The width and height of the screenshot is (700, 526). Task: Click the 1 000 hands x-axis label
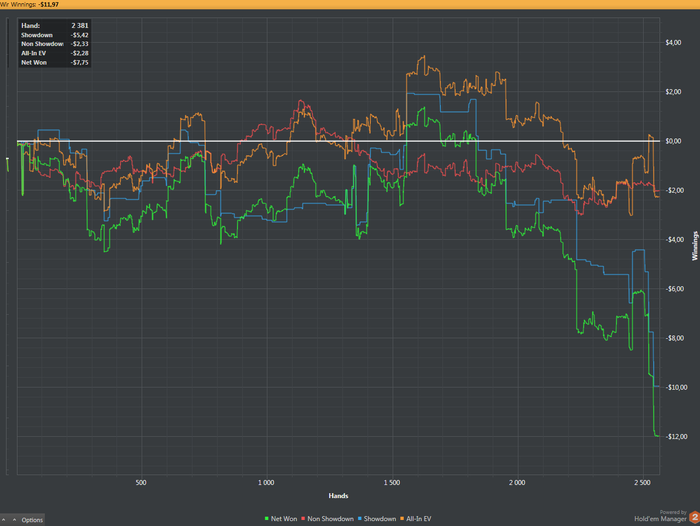(x=267, y=483)
